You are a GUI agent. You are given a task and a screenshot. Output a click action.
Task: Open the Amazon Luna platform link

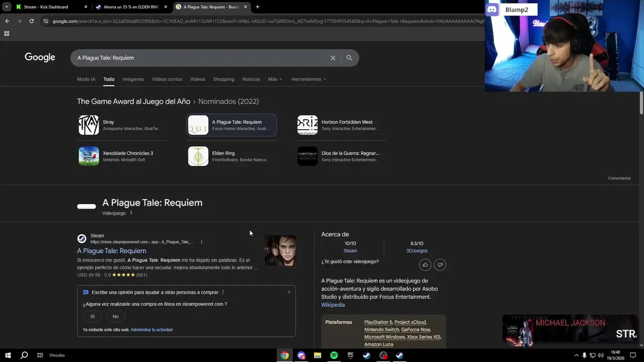(379, 344)
